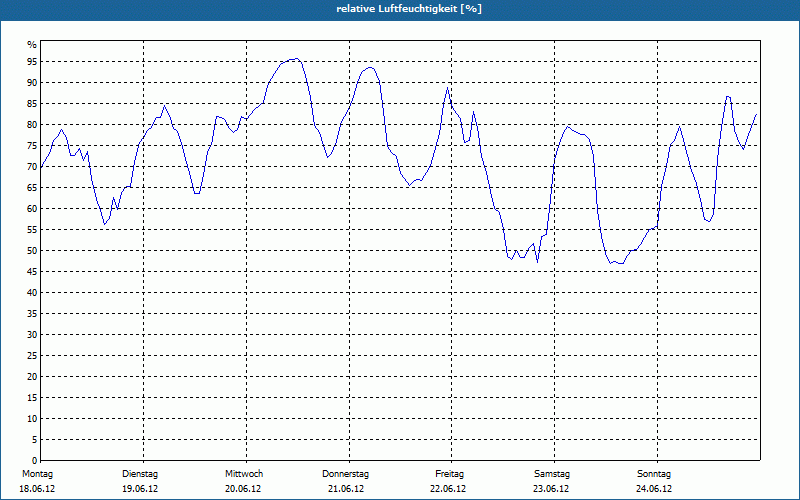Image resolution: width=800 pixels, height=500 pixels.
Task: Click the y-axis value '60'
Action: [x=32, y=209]
